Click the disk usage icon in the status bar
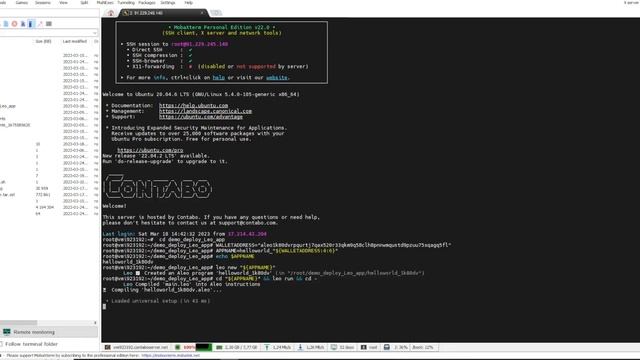640x360 pixels. coord(387,347)
